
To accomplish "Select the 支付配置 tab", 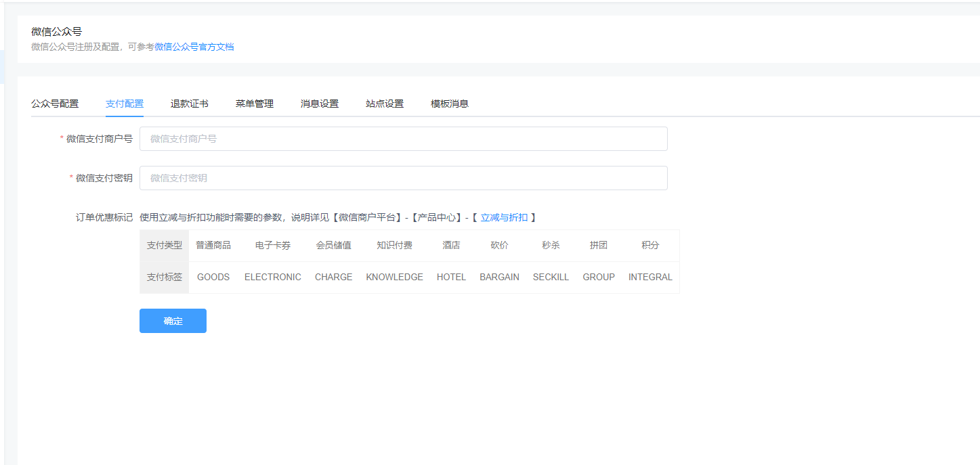I will pyautogui.click(x=125, y=104).
